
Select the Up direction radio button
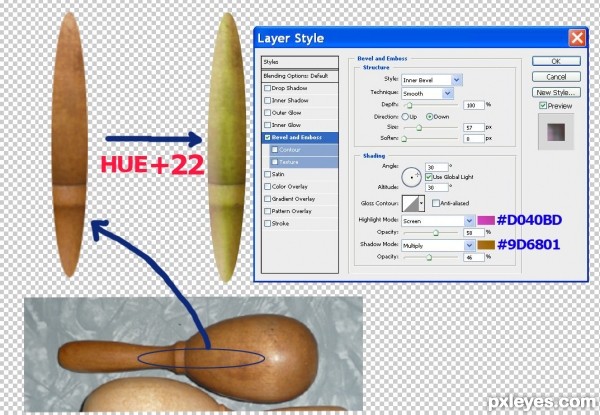tap(405, 117)
